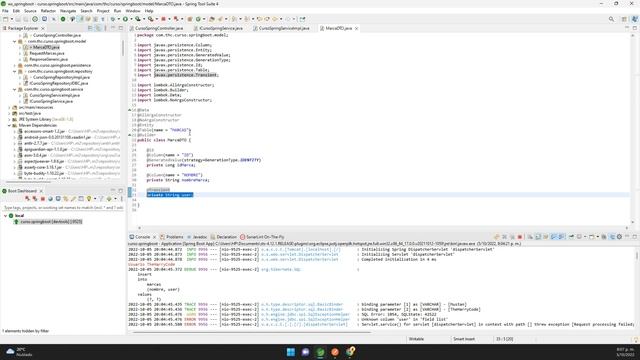Close the Package Explorer view
Viewport: 640px width, 360px height.
pos(42,29)
